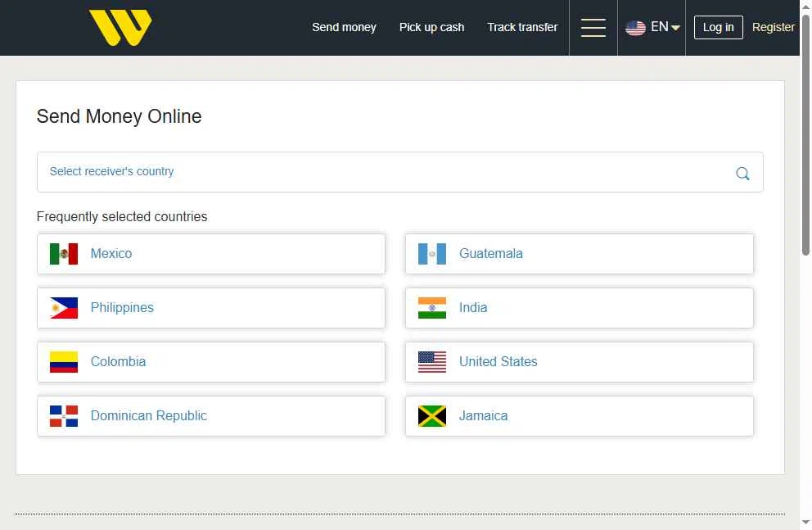Viewport: 812px width, 530px height.
Task: Click the Philippines flag icon
Action: click(64, 308)
